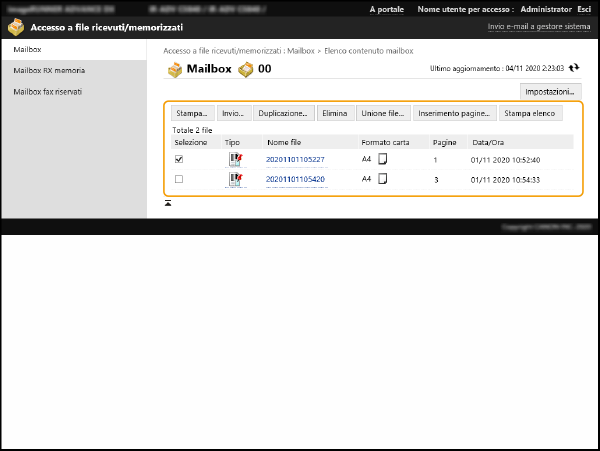
Task: Open file link 20201101105227
Action: coord(295,159)
